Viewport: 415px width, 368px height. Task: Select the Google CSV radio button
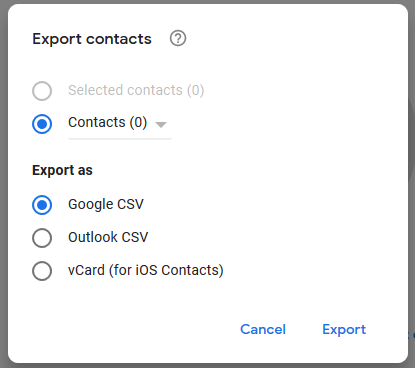pos(42,205)
